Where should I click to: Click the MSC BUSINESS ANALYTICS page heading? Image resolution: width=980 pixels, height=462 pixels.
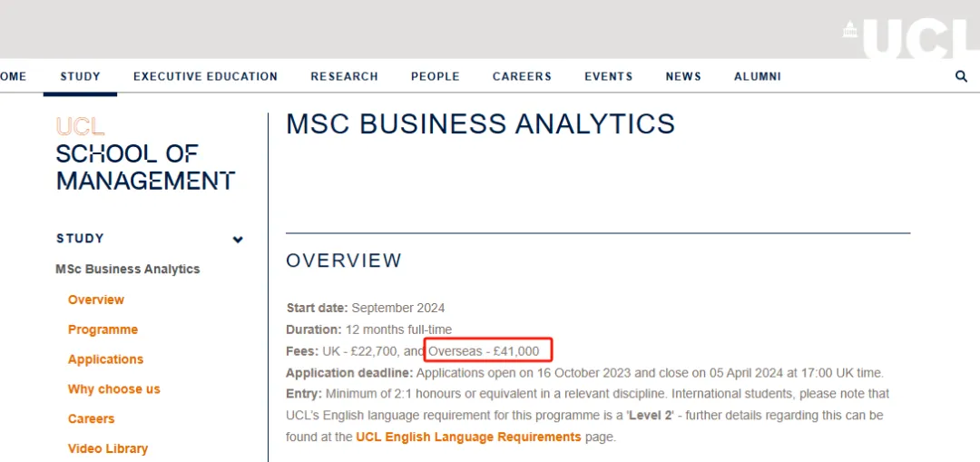coord(481,123)
